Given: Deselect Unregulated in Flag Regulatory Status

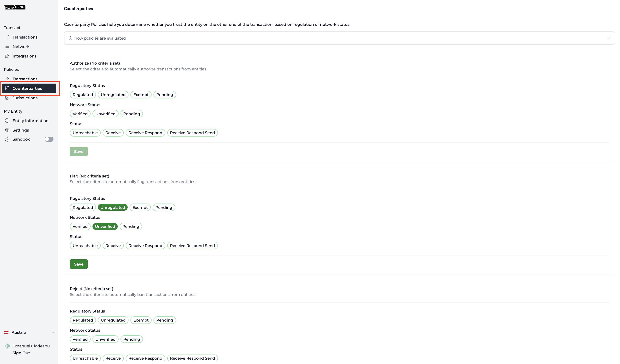Looking at the screenshot, I should 113,207.
